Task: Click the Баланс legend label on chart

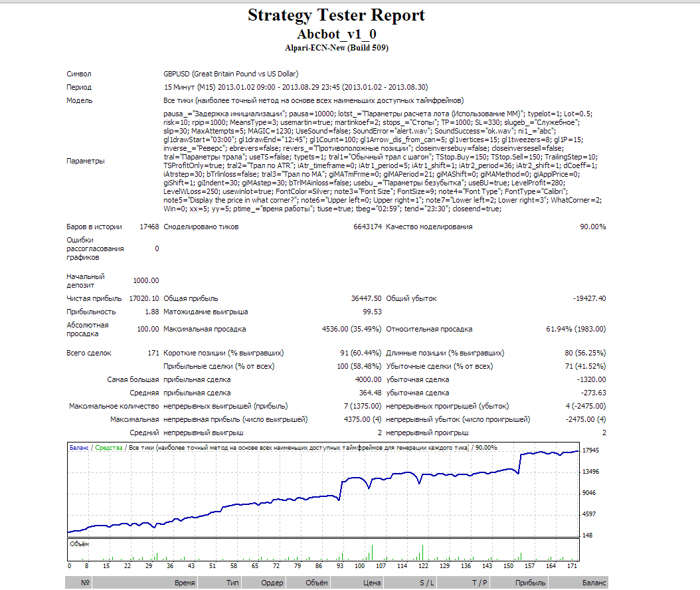Action: pyautogui.click(x=79, y=448)
